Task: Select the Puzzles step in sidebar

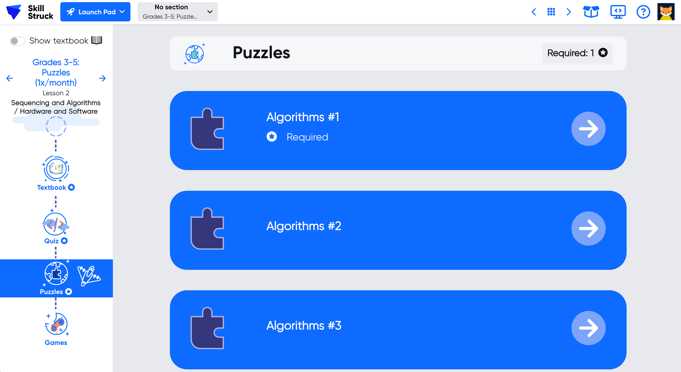Action: pos(56,278)
